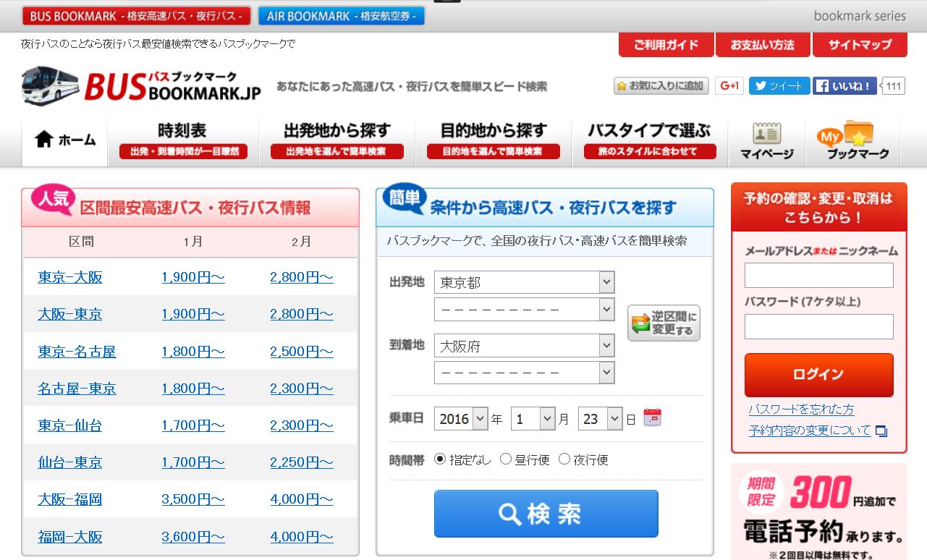The image size is (927, 560).
Task: Open the departure prefecture dropdown 東京都
Action: coord(524,282)
